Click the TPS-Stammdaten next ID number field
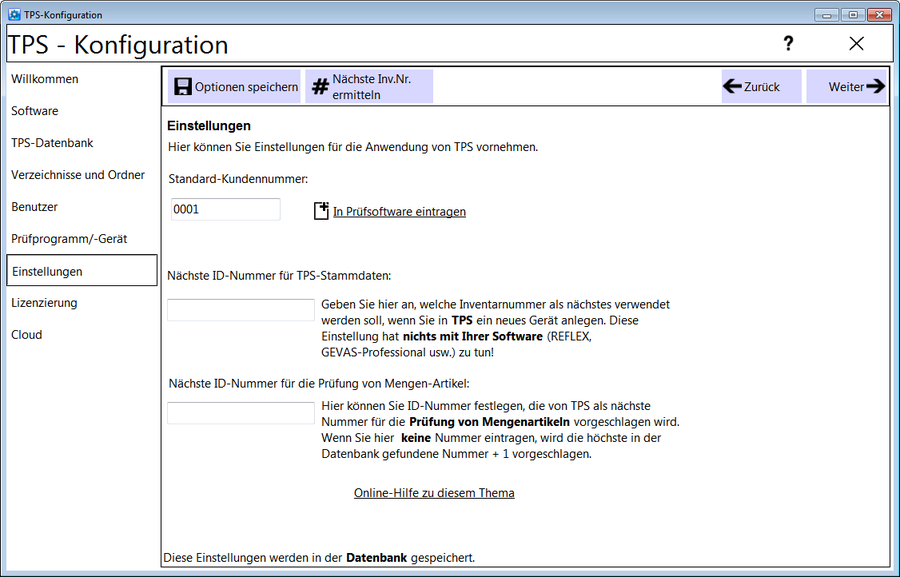Screen dimensions: 900x577 [241, 310]
